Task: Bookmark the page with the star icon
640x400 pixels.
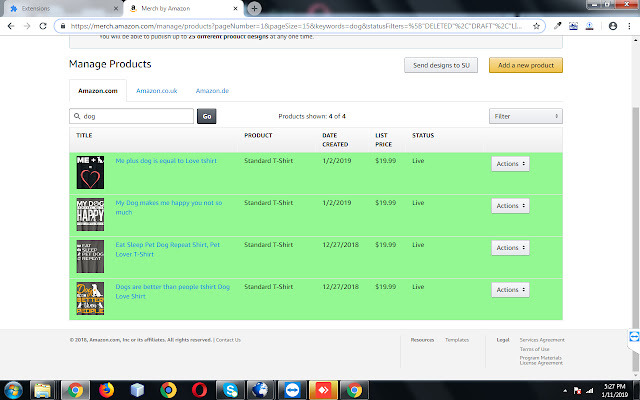Action: 536,26
